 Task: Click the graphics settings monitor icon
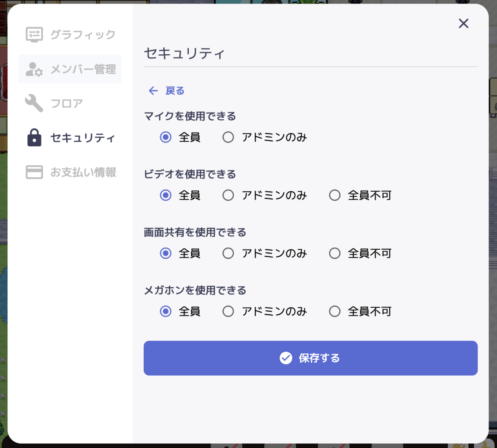(x=34, y=35)
